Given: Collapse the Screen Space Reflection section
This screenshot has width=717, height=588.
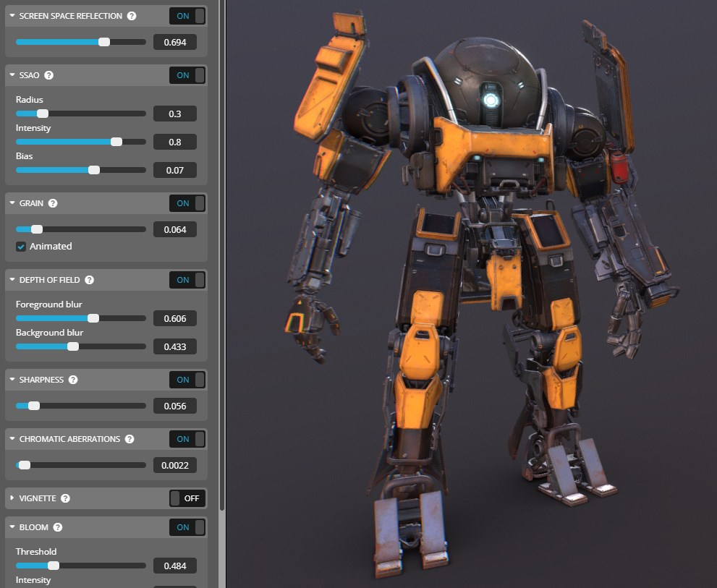Looking at the screenshot, I should [x=12, y=16].
